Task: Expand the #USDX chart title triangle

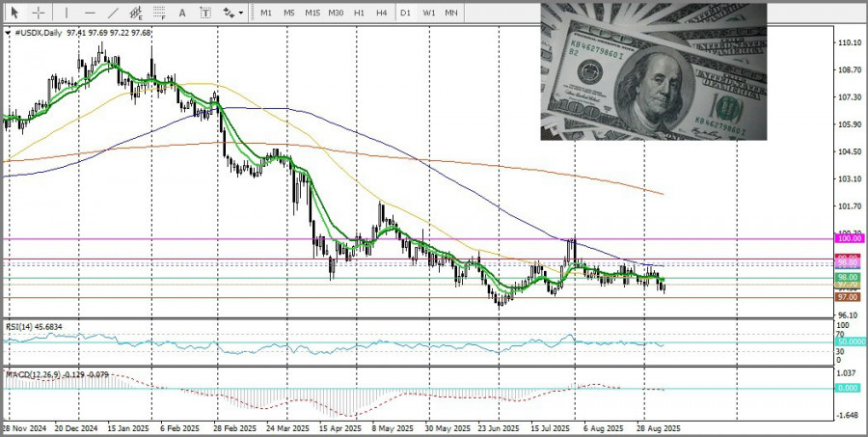Action: (9, 33)
